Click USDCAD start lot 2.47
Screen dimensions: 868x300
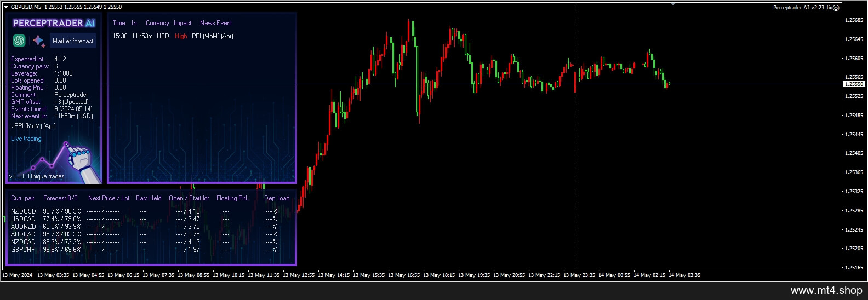(x=194, y=219)
